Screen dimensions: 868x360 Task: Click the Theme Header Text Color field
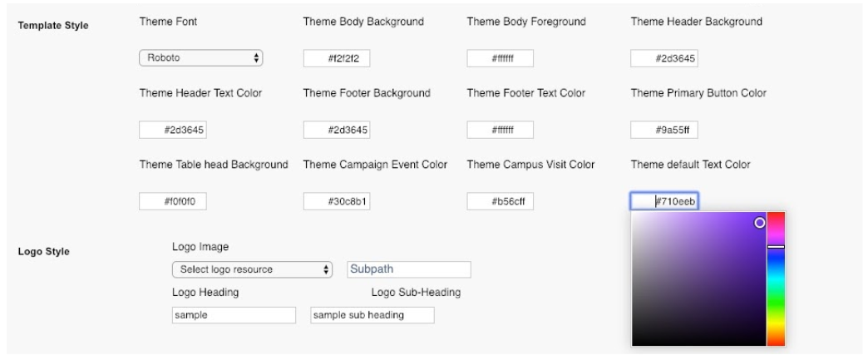point(172,130)
